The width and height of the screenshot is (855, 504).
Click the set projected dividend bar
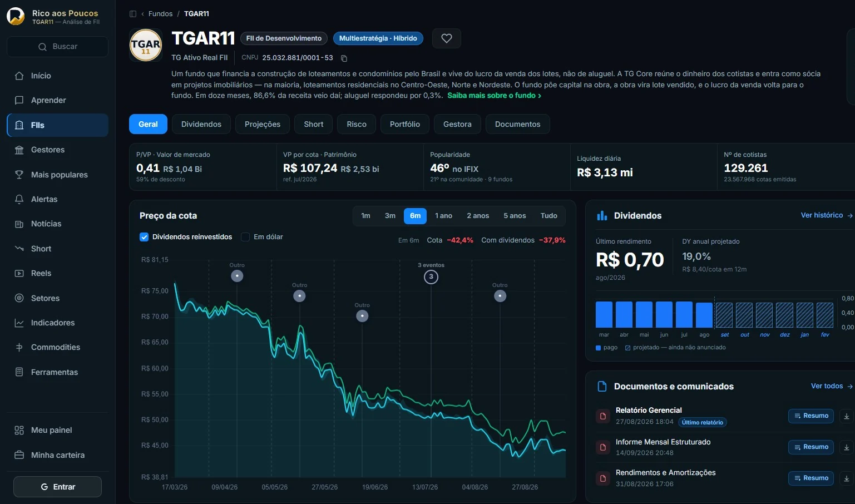pos(724,315)
